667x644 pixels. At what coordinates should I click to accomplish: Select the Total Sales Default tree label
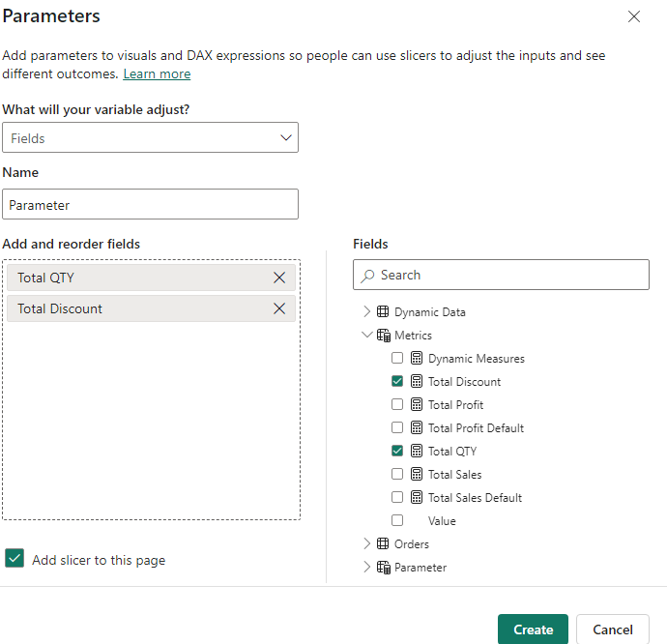click(475, 498)
